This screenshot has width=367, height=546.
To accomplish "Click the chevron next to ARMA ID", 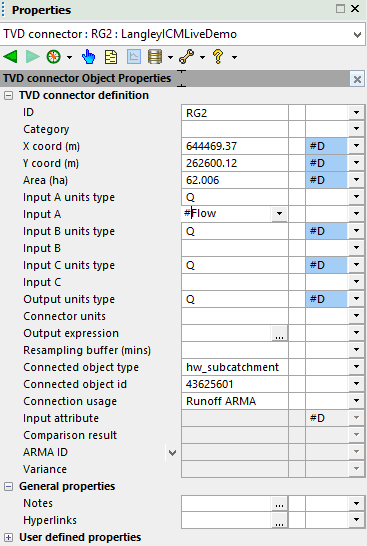I will click(x=172, y=453).
